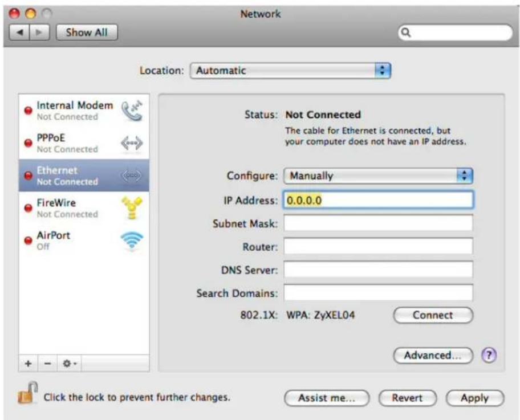Add a new service with the plus button
520x420 pixels.
pos(29,364)
